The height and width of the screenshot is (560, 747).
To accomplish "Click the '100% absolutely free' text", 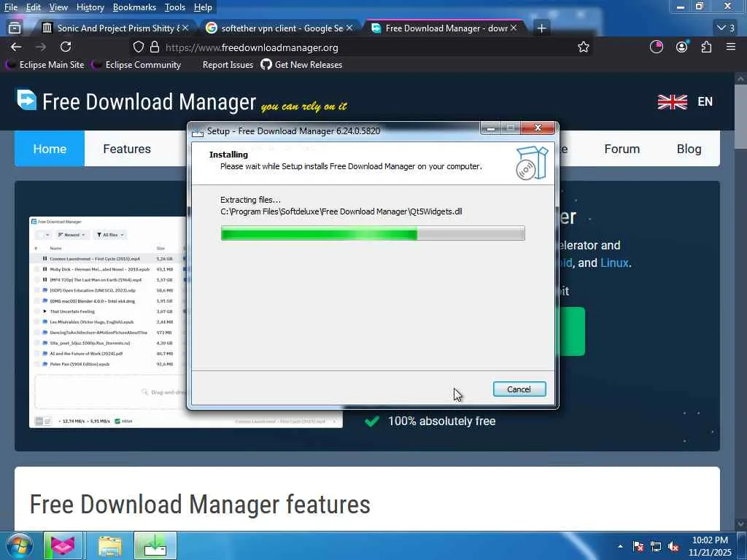I will (441, 421).
